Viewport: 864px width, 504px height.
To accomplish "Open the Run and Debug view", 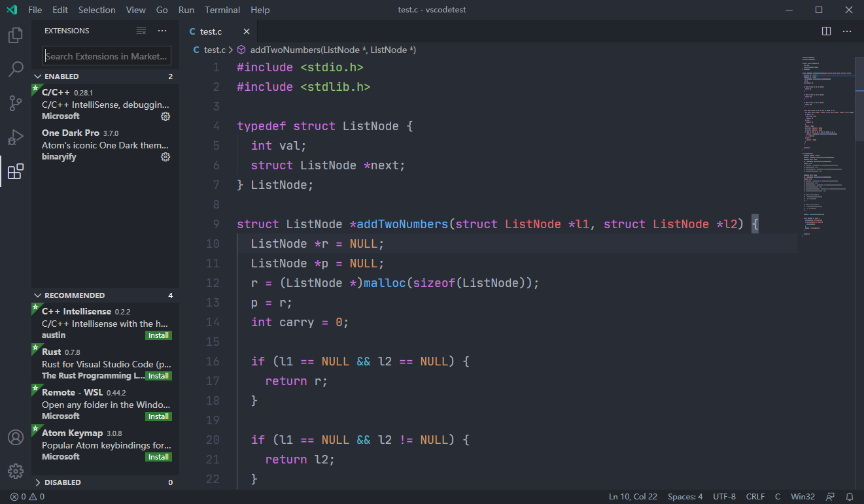I will click(15, 137).
